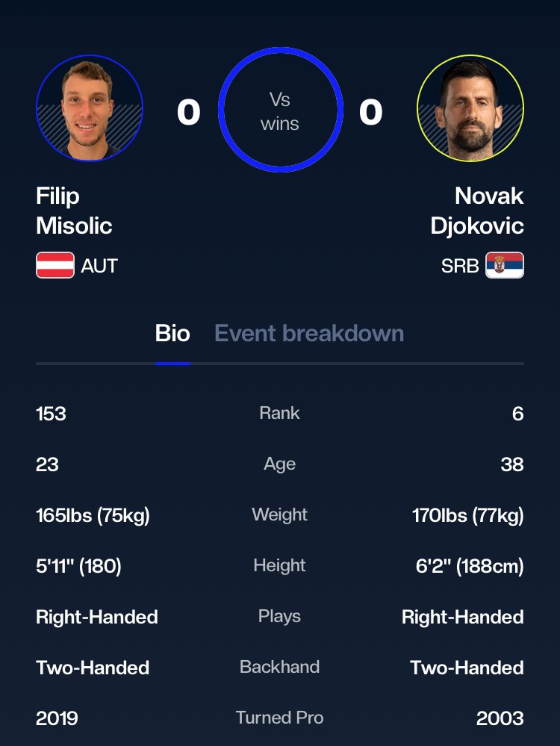Click the SRB country code
The width and height of the screenshot is (560, 746).
click(x=460, y=266)
